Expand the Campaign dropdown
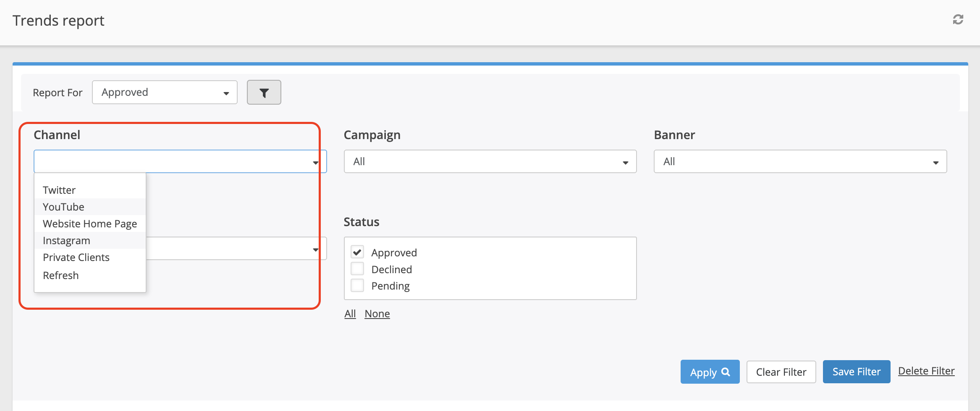Screen dimensions: 980x411 tap(490, 161)
